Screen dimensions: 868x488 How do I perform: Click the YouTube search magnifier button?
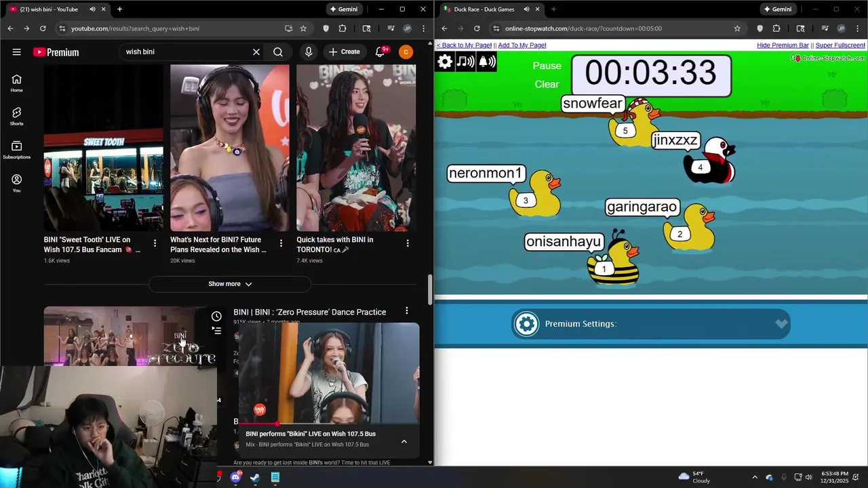coord(278,52)
